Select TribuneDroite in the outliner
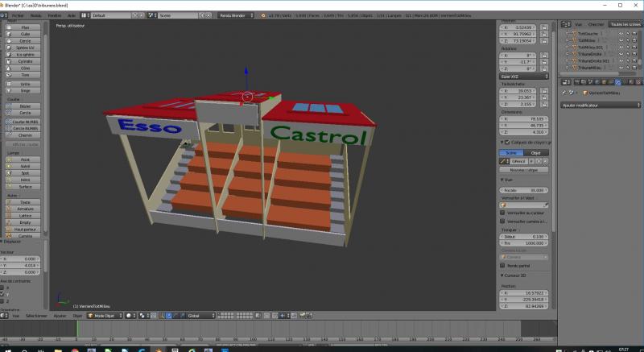This screenshot has height=352, width=644. click(590, 55)
